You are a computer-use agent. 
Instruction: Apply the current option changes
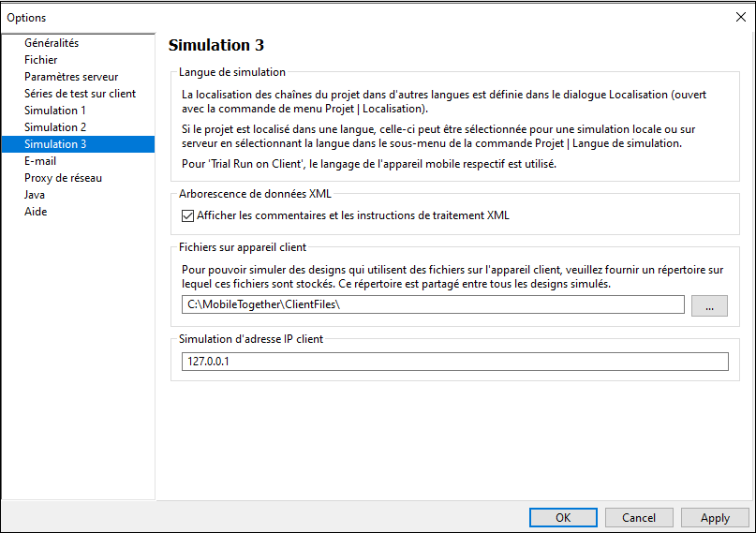pyautogui.click(x=715, y=517)
